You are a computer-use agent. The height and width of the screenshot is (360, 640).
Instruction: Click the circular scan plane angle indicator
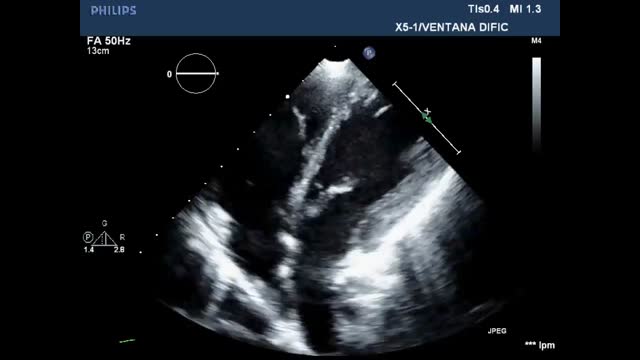(196, 73)
